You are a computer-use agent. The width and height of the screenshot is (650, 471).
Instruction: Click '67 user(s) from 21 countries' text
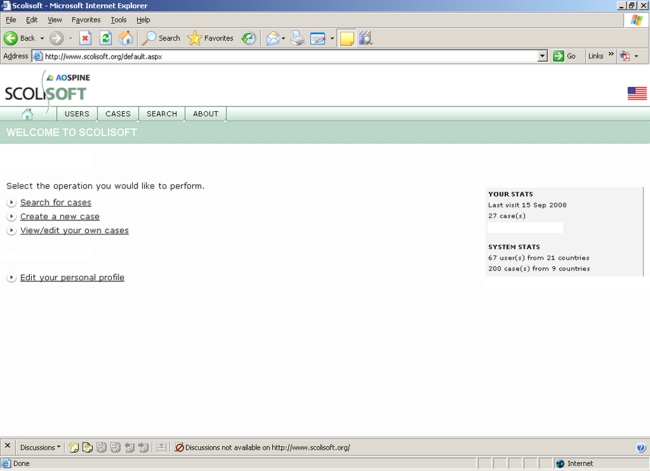click(x=538, y=257)
